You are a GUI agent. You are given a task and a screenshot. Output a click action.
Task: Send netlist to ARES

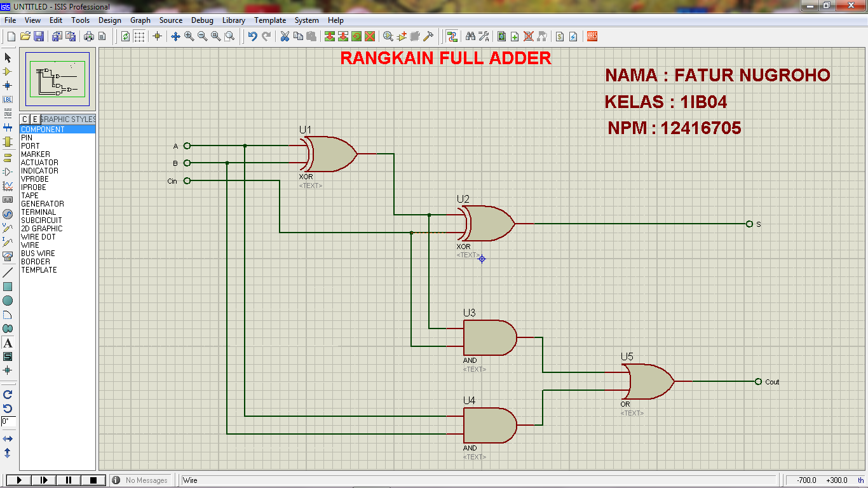tap(592, 36)
